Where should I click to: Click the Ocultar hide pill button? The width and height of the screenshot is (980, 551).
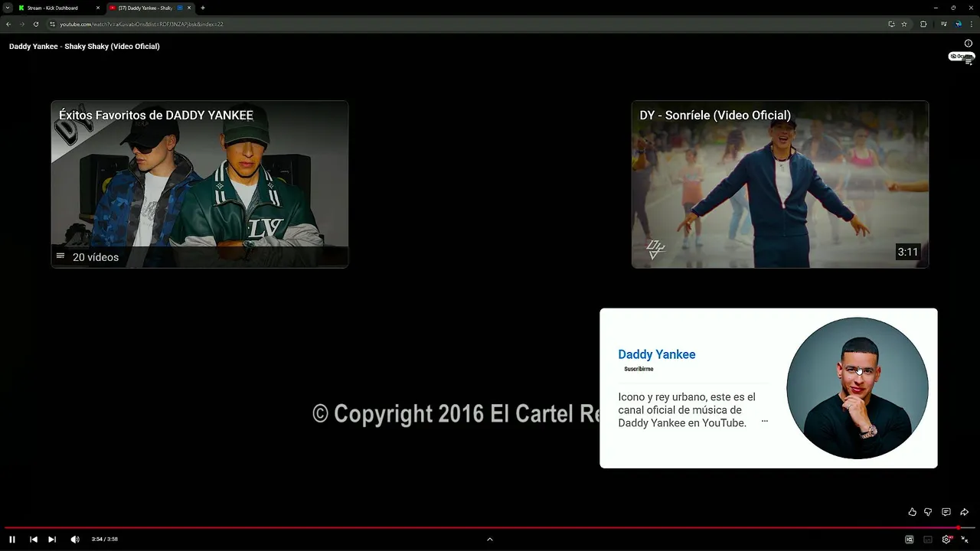click(x=962, y=56)
